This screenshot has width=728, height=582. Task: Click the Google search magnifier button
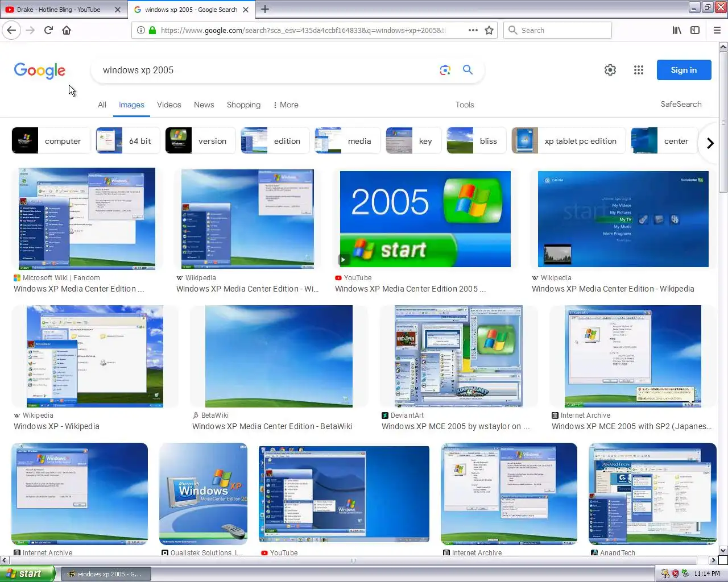coord(468,70)
